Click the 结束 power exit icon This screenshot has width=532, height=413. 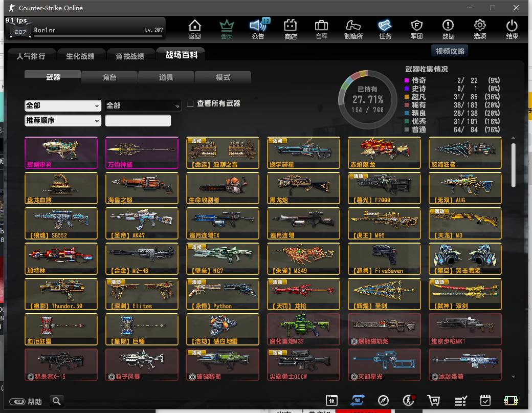click(512, 29)
